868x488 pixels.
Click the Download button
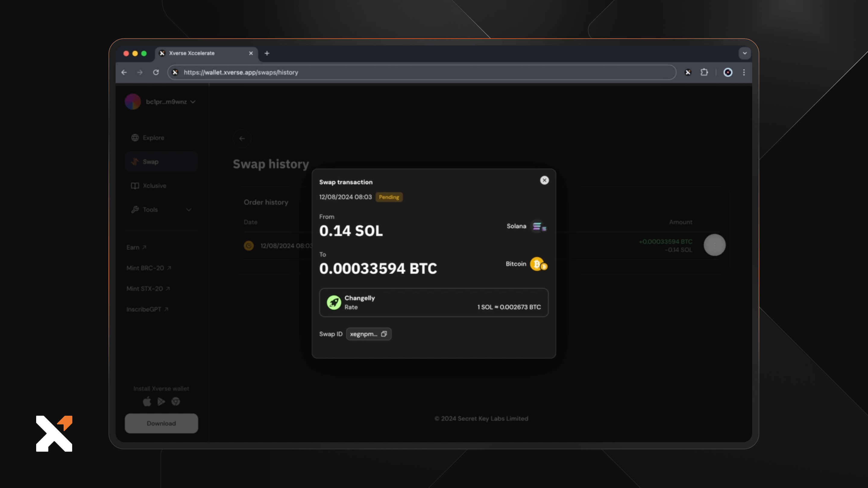click(x=161, y=423)
